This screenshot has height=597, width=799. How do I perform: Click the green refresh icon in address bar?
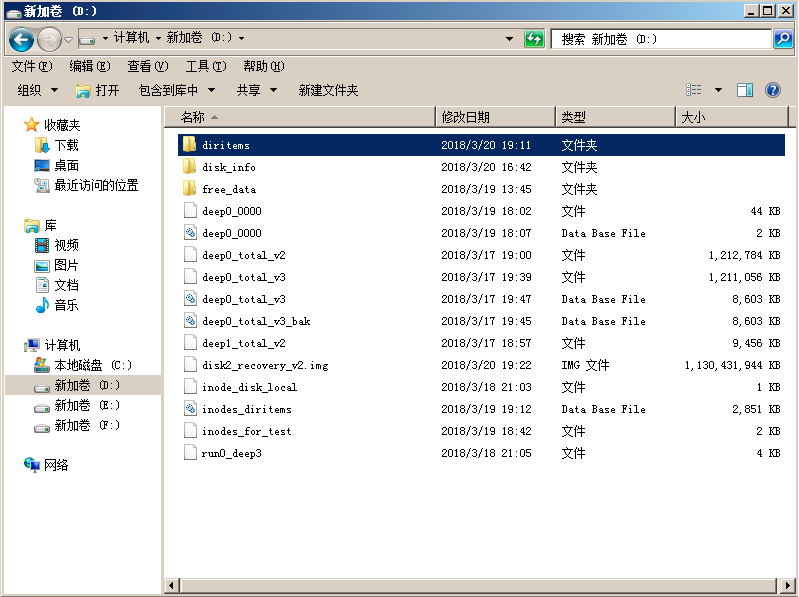point(534,39)
